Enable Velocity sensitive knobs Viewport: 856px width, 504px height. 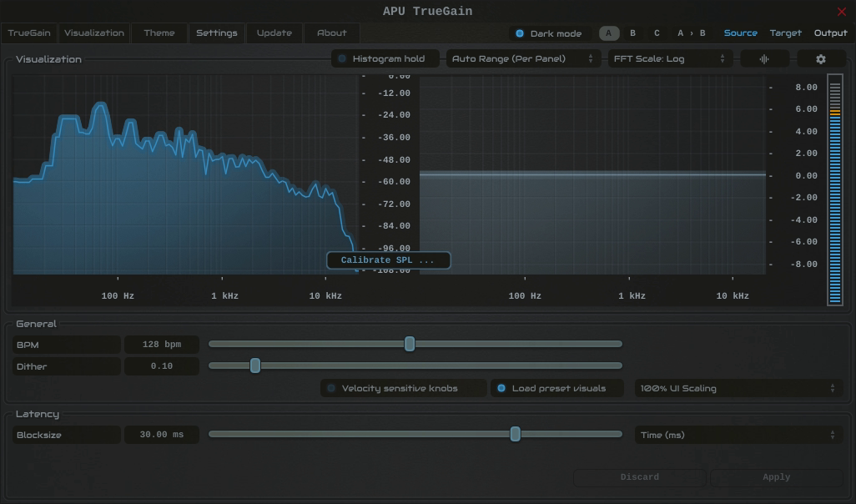coord(403,388)
